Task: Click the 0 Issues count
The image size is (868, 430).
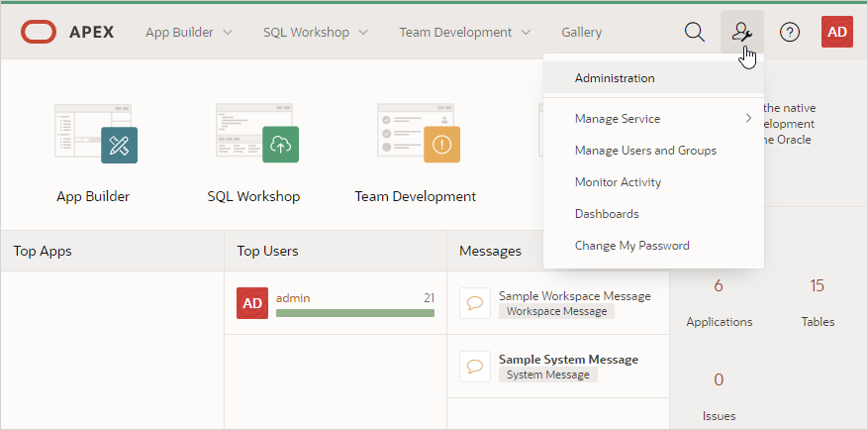Action: (x=719, y=379)
